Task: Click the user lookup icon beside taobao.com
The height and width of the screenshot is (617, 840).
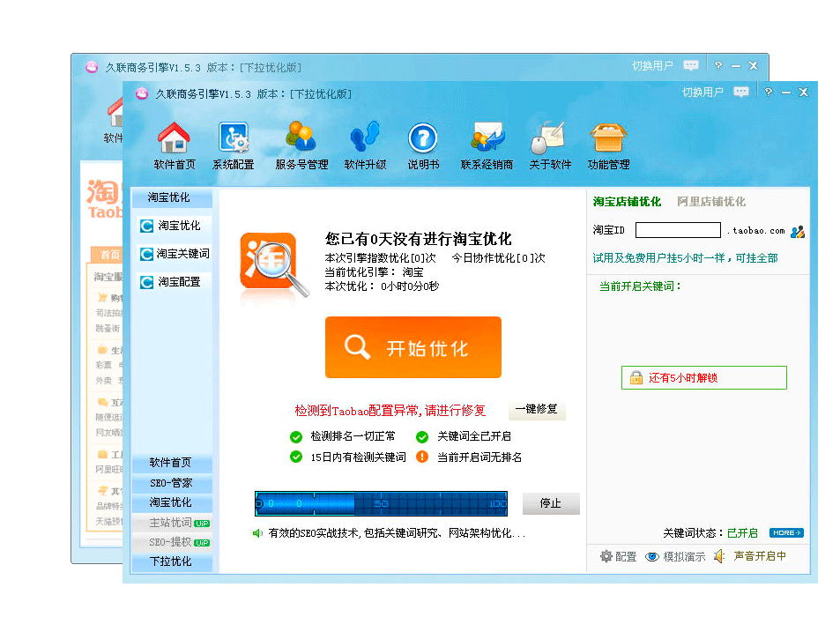Action: pyautogui.click(x=798, y=231)
